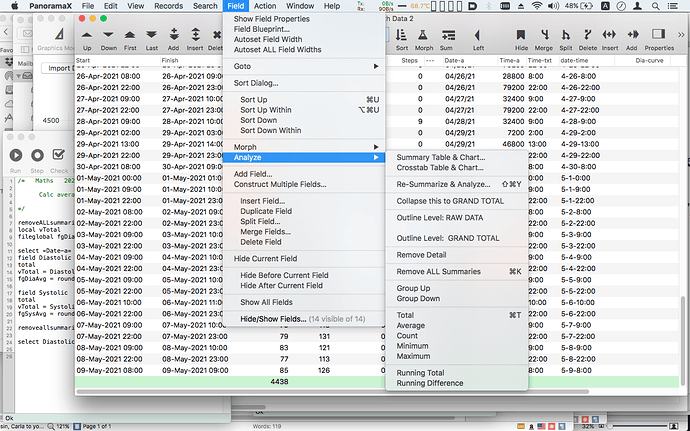The image size is (690, 431).
Task: Open Spotlight search in menu bar
Action: tap(655, 6)
